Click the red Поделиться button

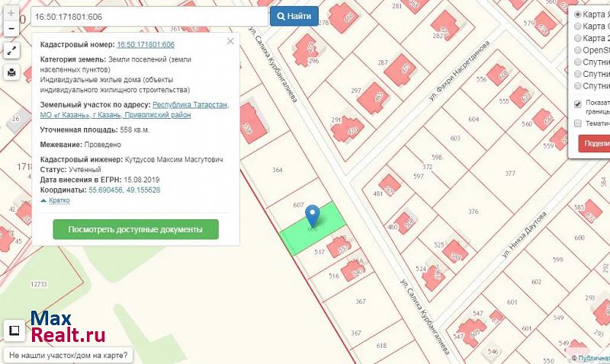[595, 143]
